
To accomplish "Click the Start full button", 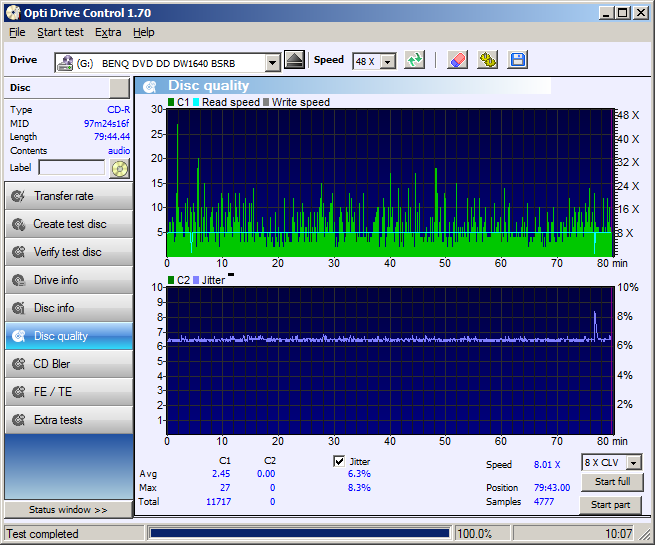I will point(612,482).
